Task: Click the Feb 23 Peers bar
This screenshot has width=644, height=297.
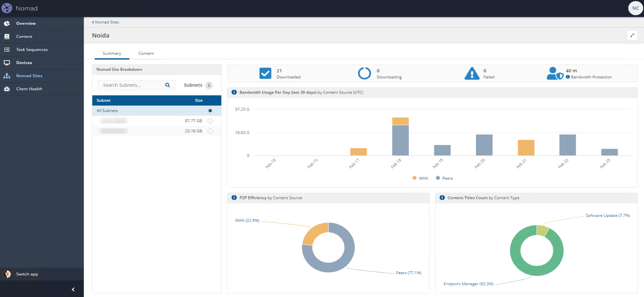Action: (x=609, y=152)
